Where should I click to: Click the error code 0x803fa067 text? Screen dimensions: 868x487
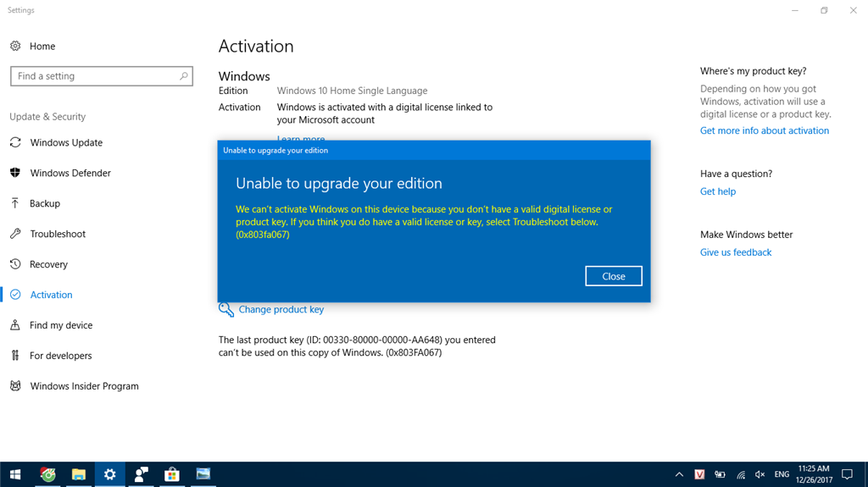click(x=263, y=235)
